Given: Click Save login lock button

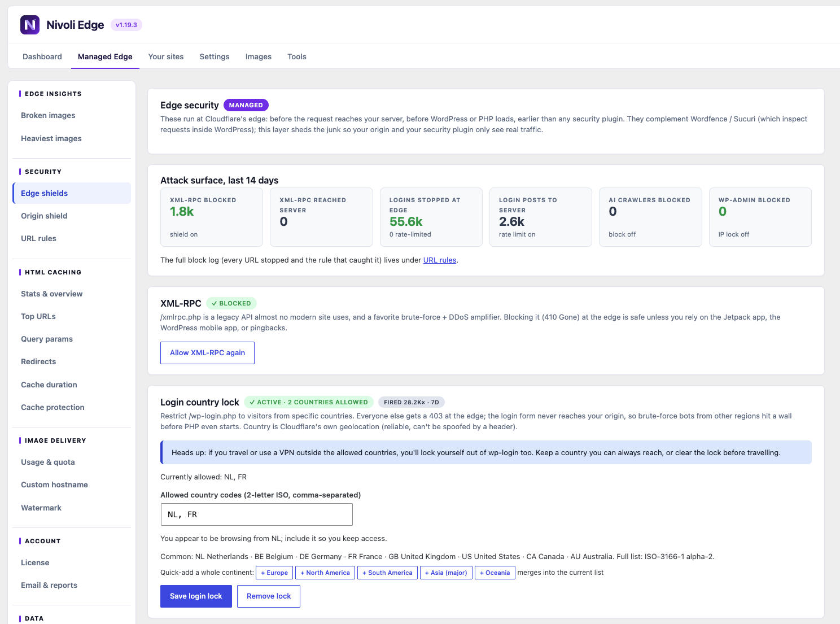Looking at the screenshot, I should pos(196,596).
